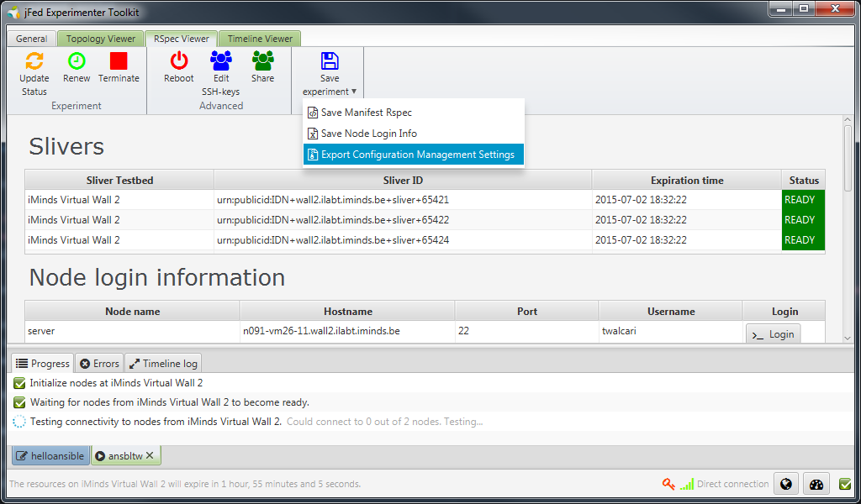Open the Timeline log tab
Viewport: 861px width, 504px height.
(x=163, y=363)
